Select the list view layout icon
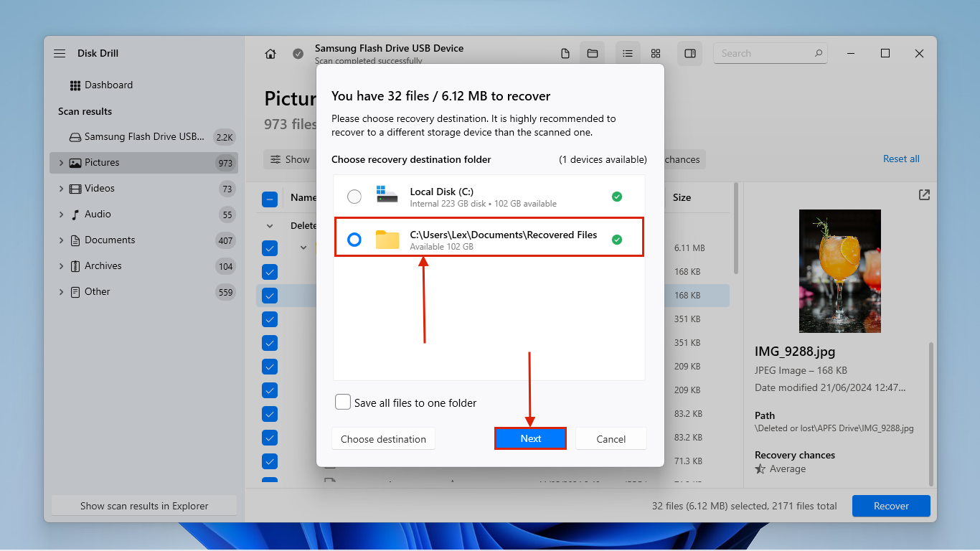 [628, 54]
